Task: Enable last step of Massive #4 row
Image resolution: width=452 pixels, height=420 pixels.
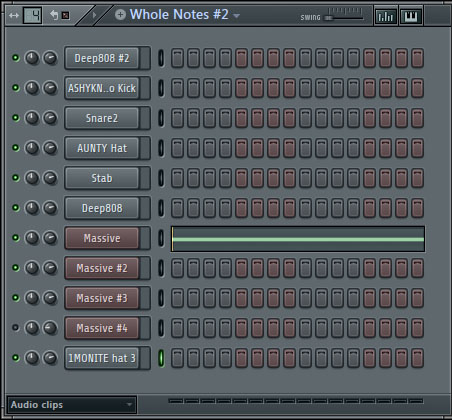Action: coord(417,328)
